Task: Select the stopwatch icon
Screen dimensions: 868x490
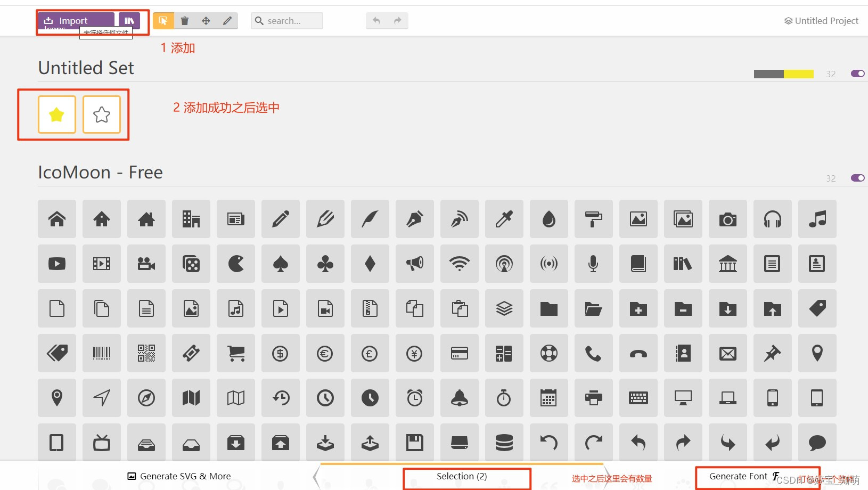Action: pos(504,398)
